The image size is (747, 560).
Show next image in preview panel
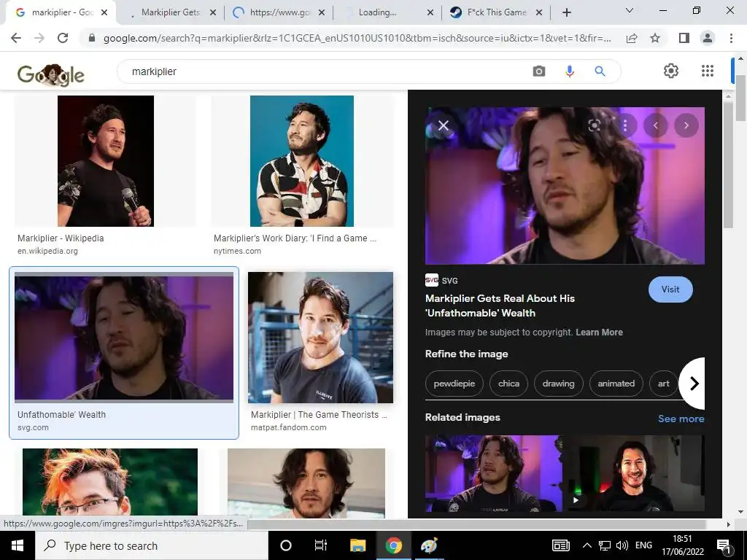(686, 125)
